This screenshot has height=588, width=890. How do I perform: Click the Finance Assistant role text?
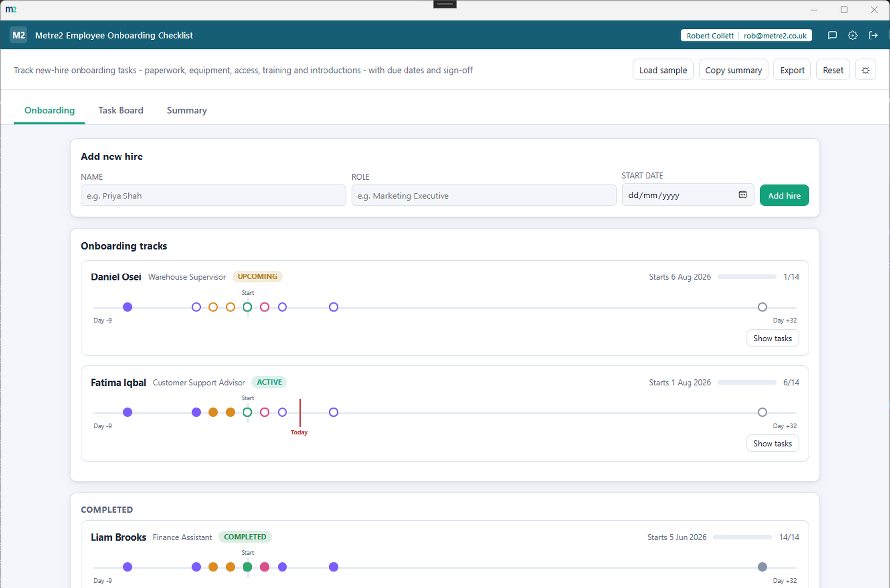[182, 537]
